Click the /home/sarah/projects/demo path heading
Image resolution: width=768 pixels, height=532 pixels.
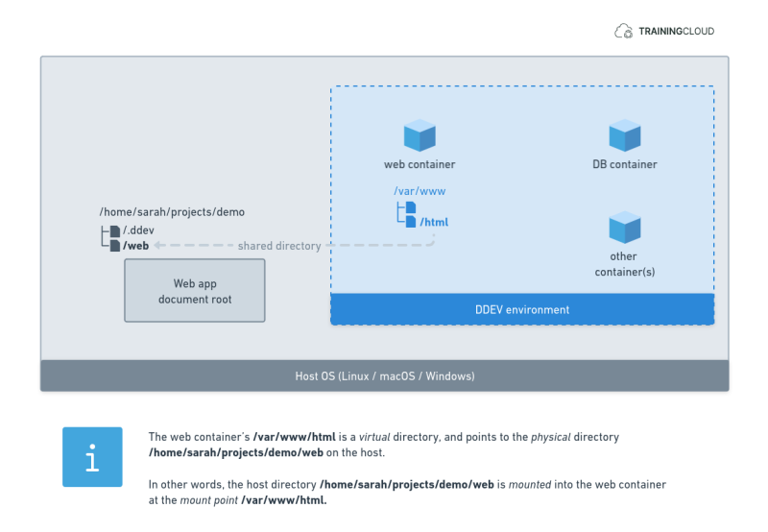point(172,212)
